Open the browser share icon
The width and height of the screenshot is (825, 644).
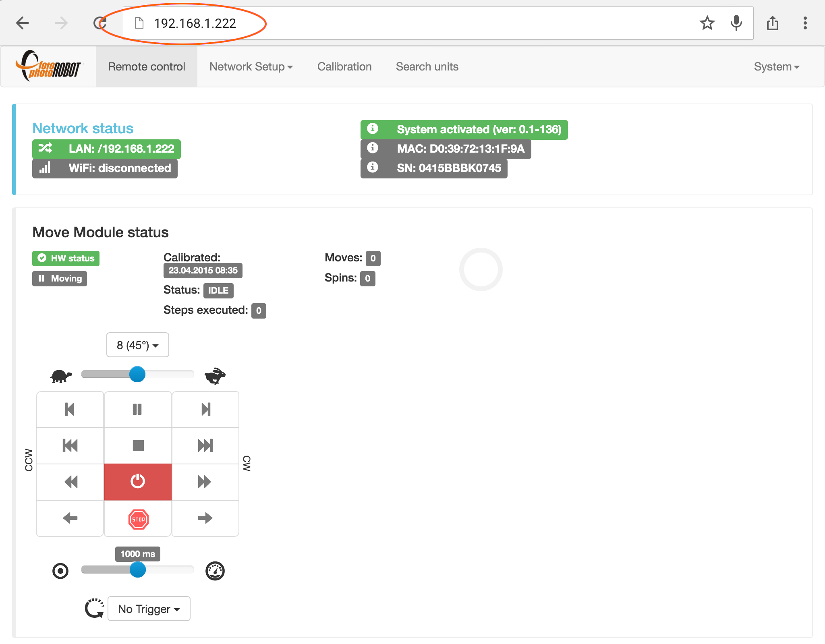click(773, 23)
